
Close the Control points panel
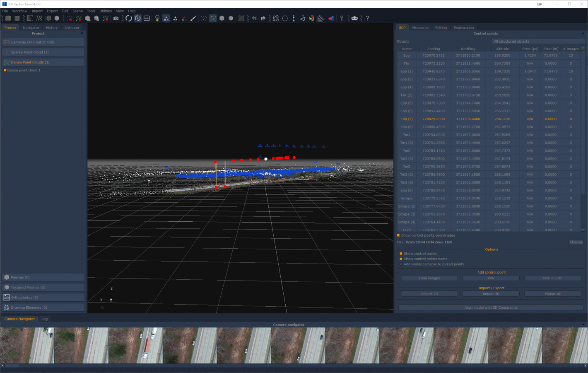pyautogui.click(x=583, y=34)
